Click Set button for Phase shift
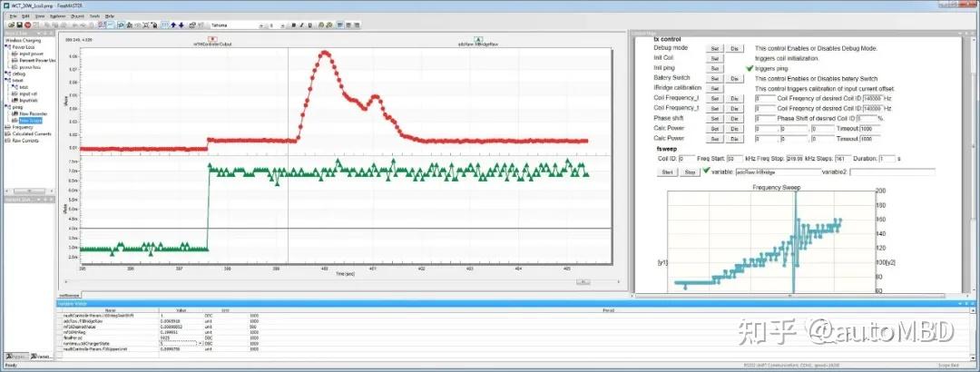The image size is (980, 372). [x=714, y=118]
